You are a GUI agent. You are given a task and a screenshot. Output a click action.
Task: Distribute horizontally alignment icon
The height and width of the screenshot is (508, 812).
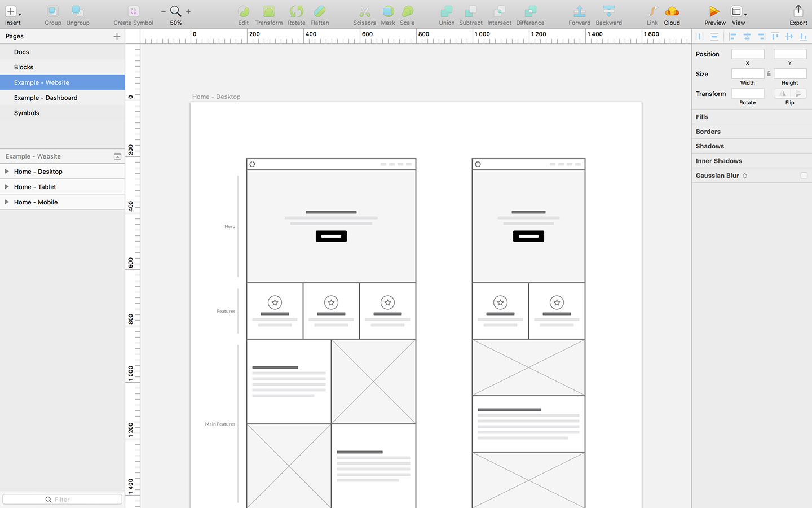(700, 36)
